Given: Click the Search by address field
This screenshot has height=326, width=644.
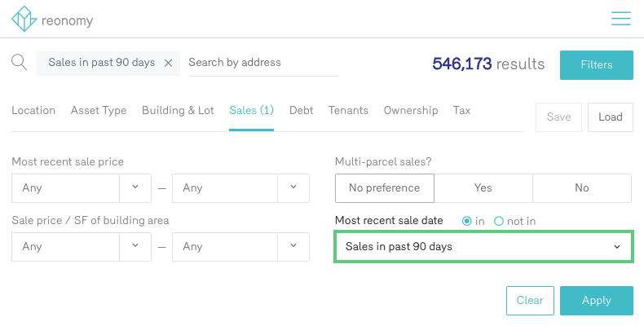Looking at the screenshot, I should pos(262,63).
